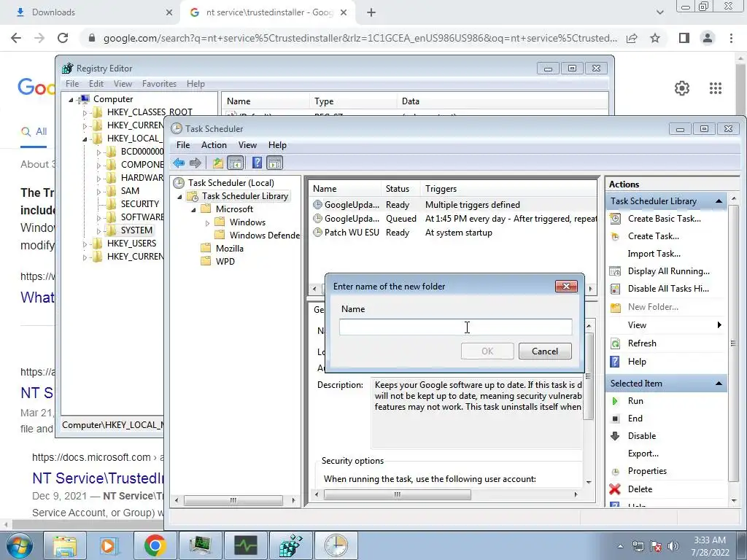
Task: Click the Name input field in dialog
Action: coord(455,327)
